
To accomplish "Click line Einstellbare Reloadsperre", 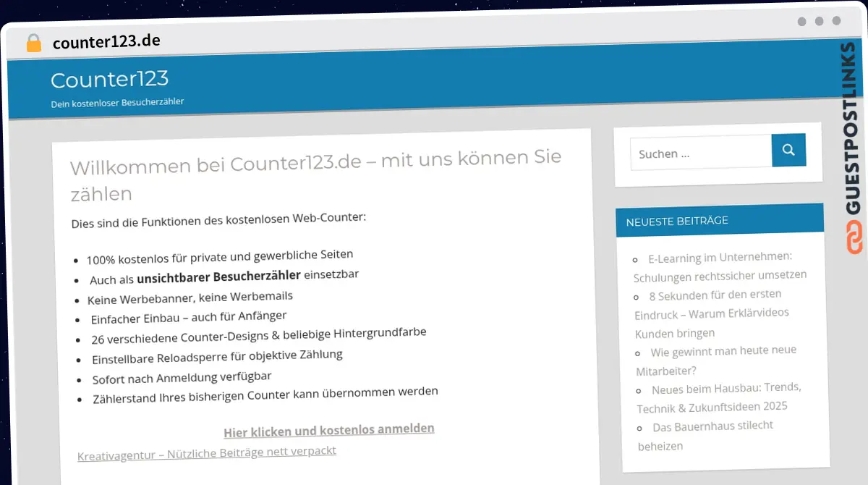I will 217,357.
